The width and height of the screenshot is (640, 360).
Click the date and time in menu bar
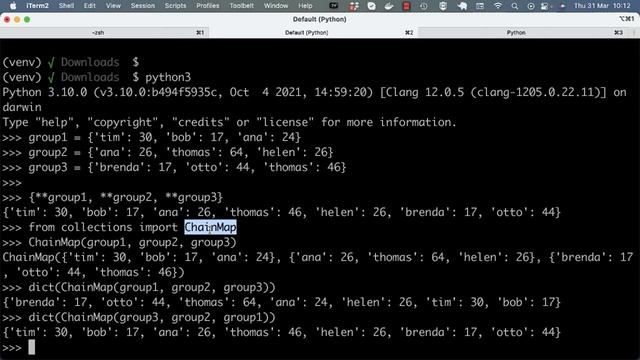pyautogui.click(x=602, y=6)
